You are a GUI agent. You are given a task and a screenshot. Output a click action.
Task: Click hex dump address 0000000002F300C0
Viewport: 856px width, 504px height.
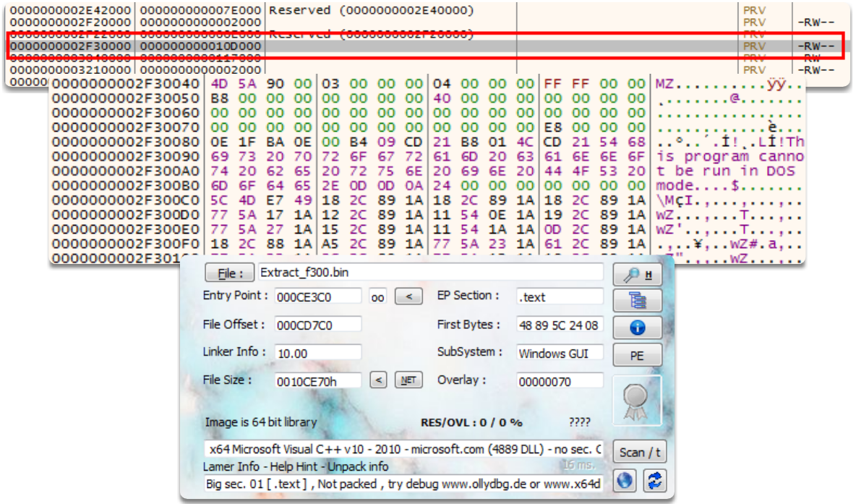pos(126,200)
